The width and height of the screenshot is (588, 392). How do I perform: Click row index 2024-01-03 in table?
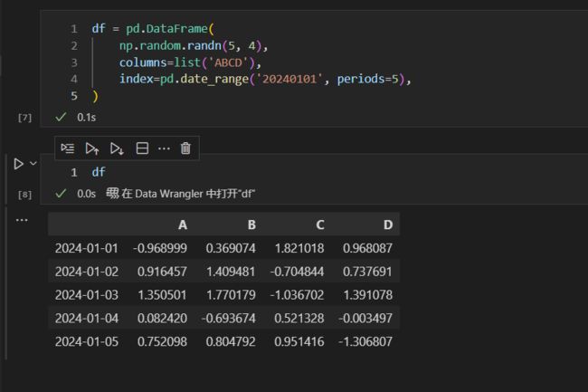click(87, 295)
